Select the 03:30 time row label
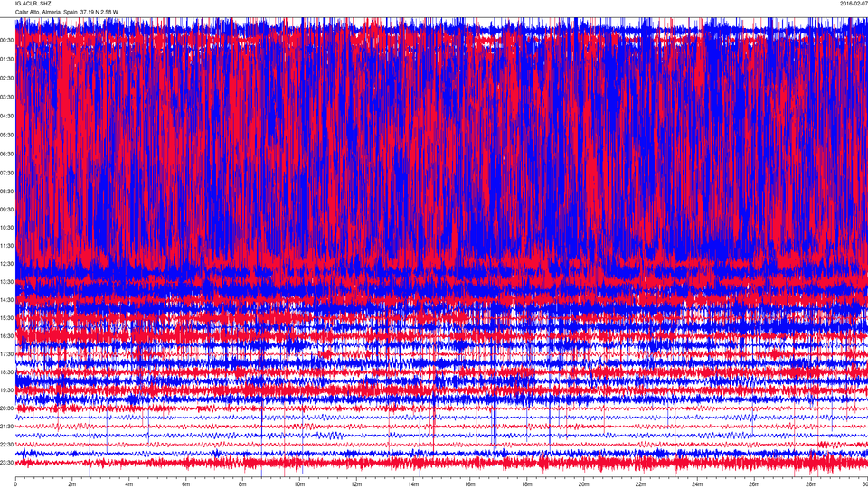This screenshot has height=488, width=868. 6,98
